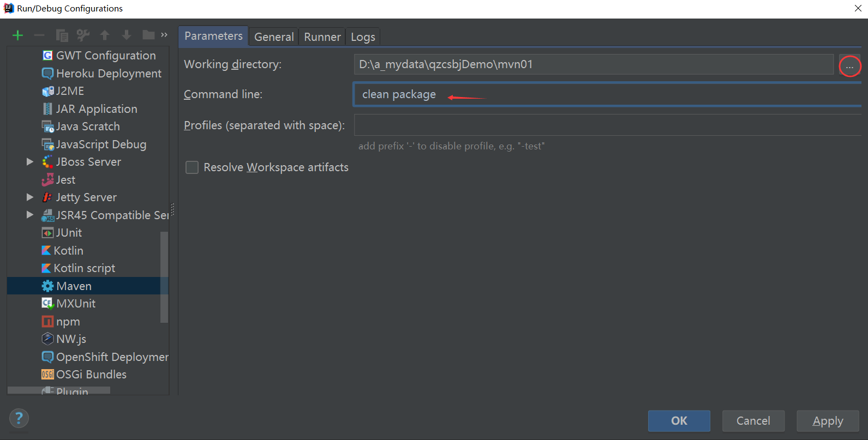Expand the Jetty Server node
The height and width of the screenshot is (440, 868).
[x=30, y=197]
